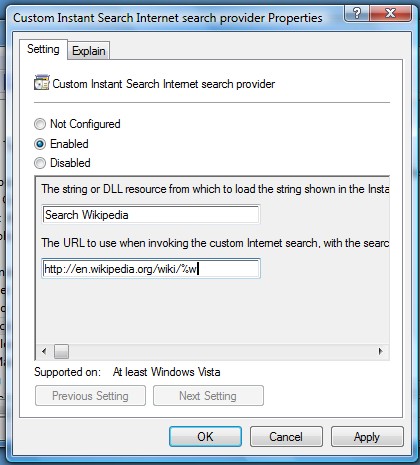Go to Previous Setting
The width and height of the screenshot is (420, 465).
click(x=90, y=396)
